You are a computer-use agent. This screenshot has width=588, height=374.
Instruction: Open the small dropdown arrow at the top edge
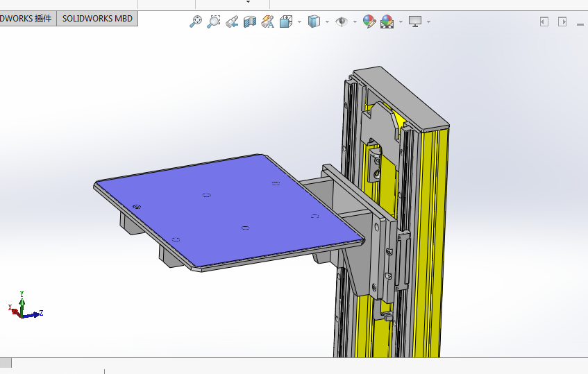[x=248, y=2]
